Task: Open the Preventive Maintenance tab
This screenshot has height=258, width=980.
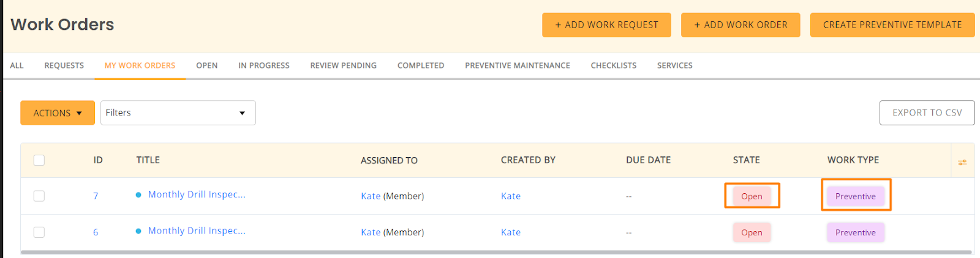Action: pyautogui.click(x=518, y=65)
